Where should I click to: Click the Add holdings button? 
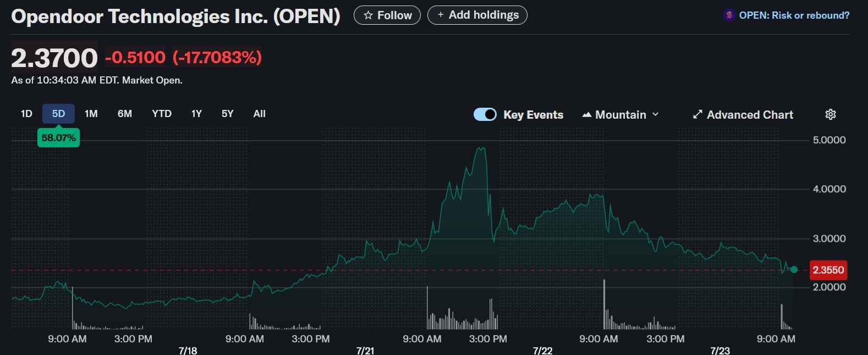pos(477,15)
